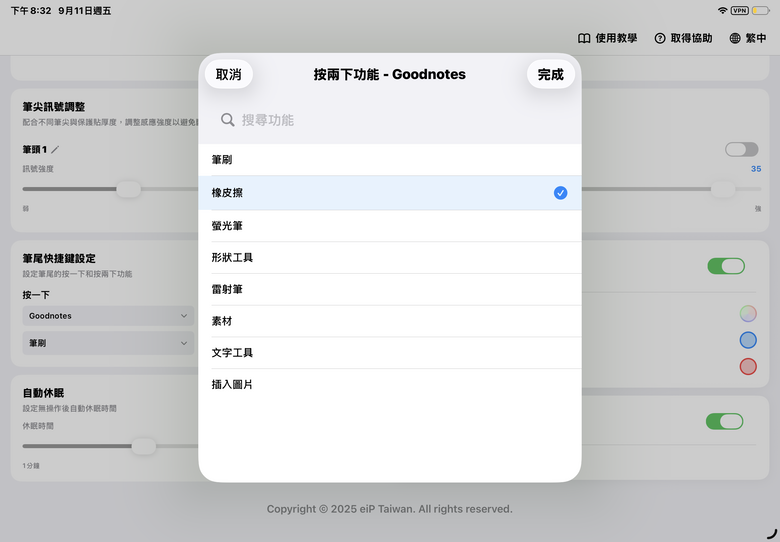Select 筆刷 in the function list

tap(390, 160)
